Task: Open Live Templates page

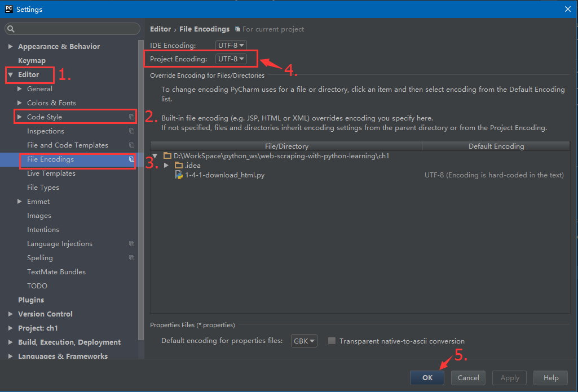Action: pos(51,173)
